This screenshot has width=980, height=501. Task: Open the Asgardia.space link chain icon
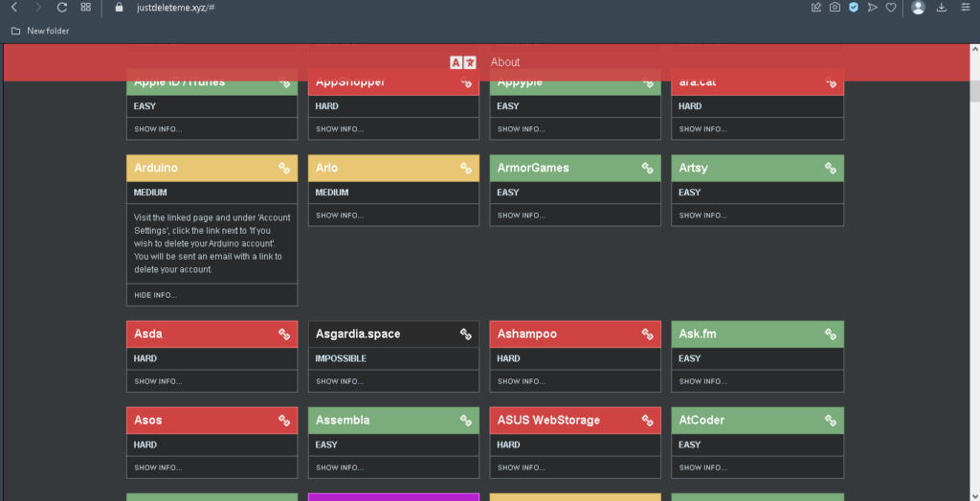466,334
